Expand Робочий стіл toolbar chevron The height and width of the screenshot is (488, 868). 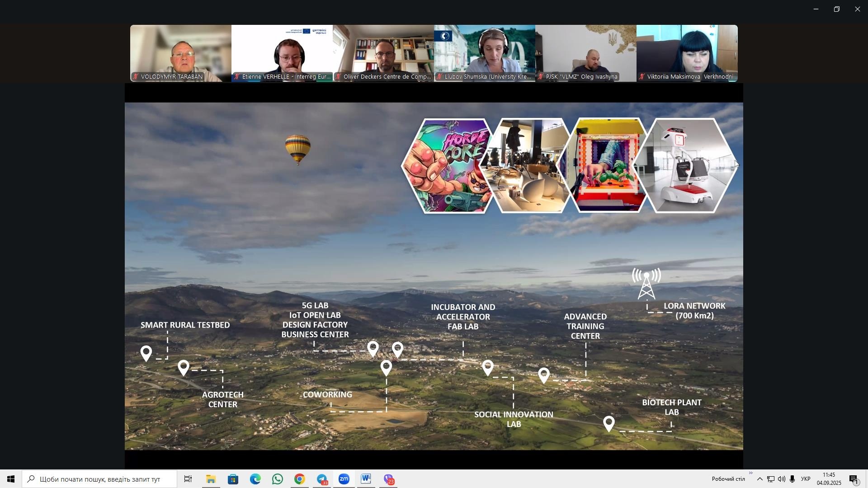751,474
